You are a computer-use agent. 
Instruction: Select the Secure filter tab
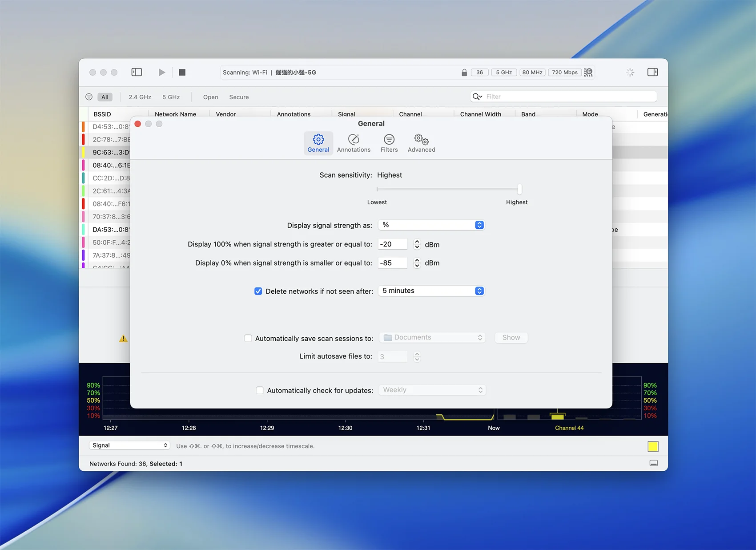click(239, 97)
